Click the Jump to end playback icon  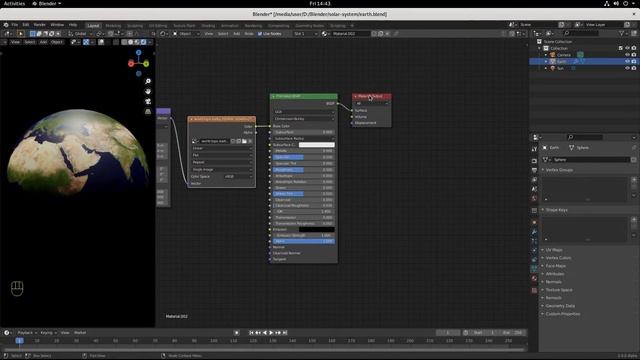[x=285, y=333]
